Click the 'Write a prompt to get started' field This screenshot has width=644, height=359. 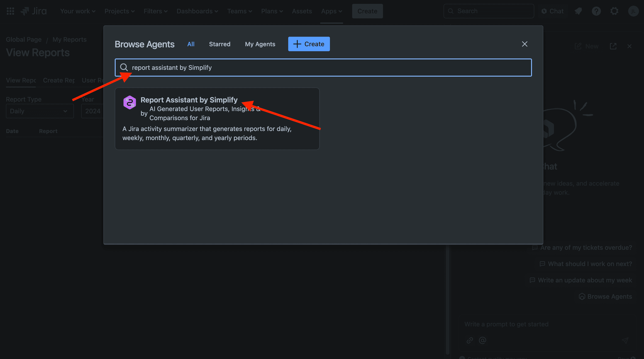click(x=547, y=324)
